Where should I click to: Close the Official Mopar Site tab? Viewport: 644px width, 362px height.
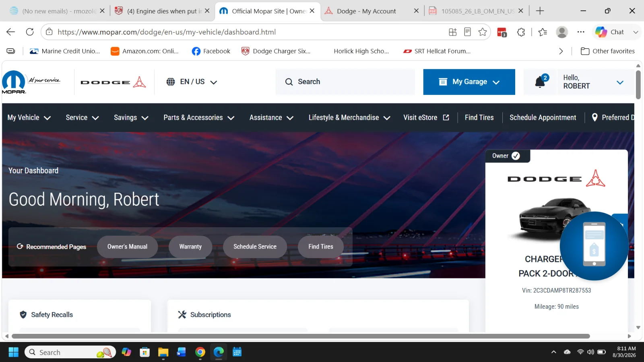point(312,11)
